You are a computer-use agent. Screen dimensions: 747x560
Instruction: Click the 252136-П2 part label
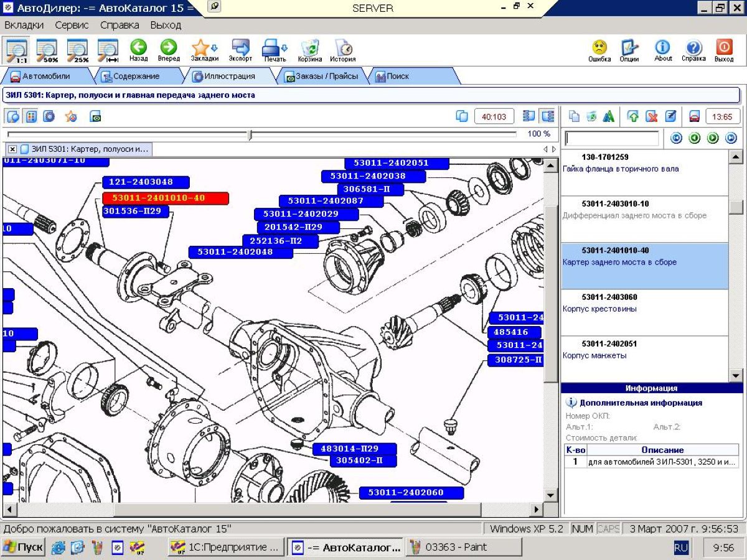pyautogui.click(x=280, y=240)
